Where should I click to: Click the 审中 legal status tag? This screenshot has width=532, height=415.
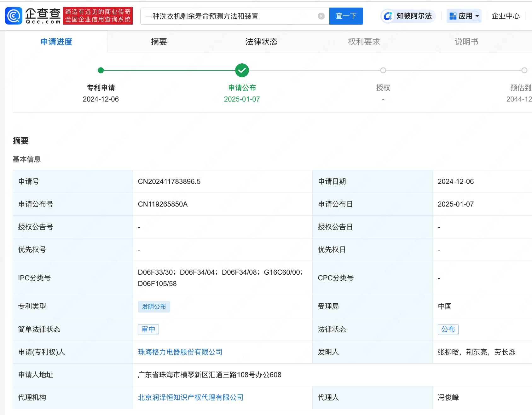(x=148, y=329)
